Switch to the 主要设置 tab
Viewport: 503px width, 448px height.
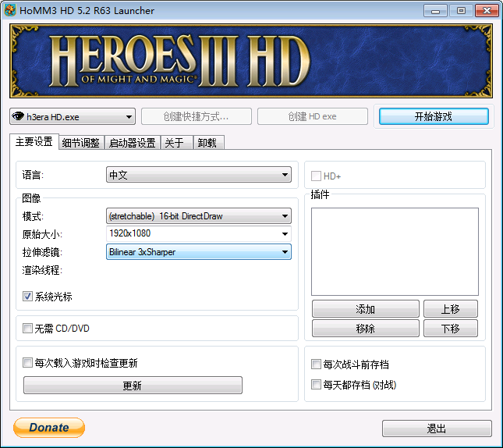pos(34,141)
